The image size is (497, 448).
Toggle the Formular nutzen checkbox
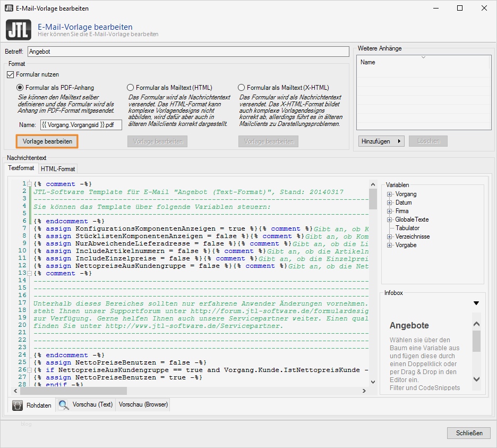(x=11, y=75)
